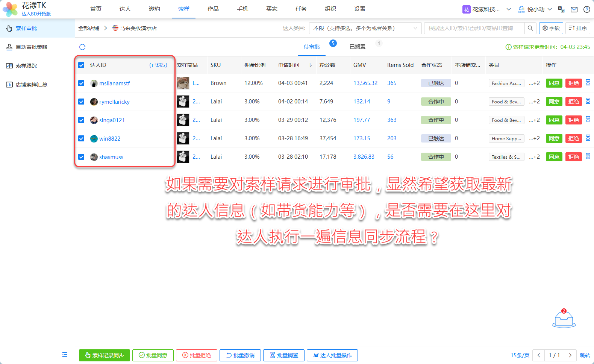Open the 达人 top menu item

click(125, 9)
